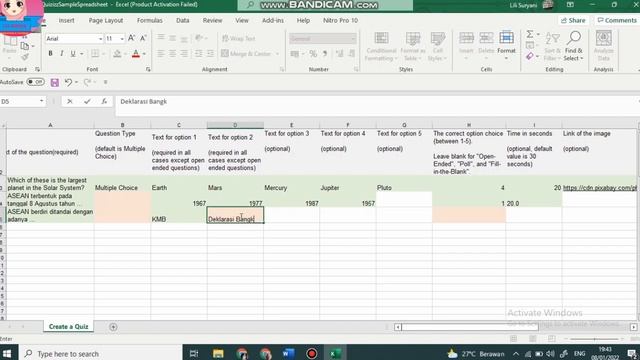The image size is (640, 360).
Task: Click the Windows Start button
Action: [7, 353]
